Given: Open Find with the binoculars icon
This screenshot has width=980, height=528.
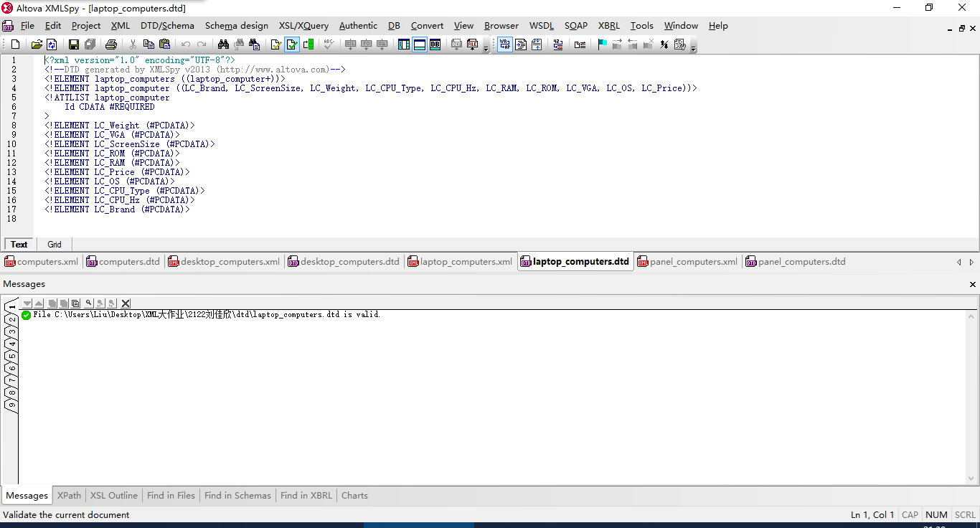Looking at the screenshot, I should coord(223,44).
